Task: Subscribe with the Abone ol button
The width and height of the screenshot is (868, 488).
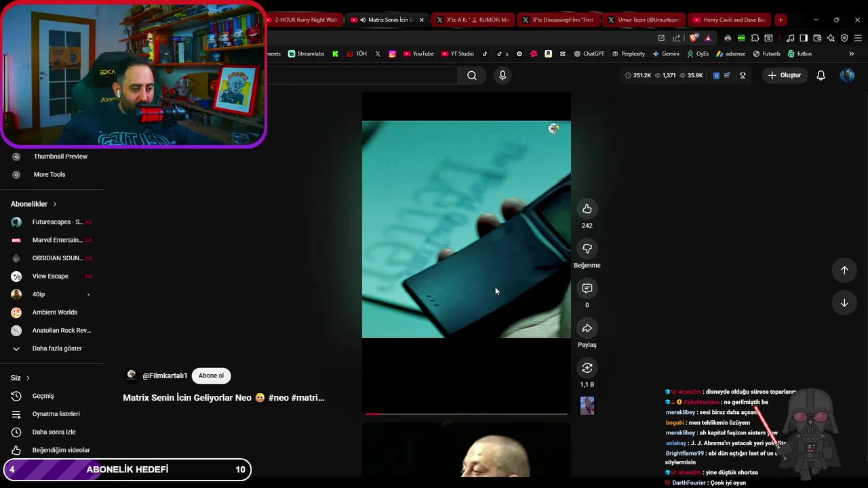Action: point(211,375)
